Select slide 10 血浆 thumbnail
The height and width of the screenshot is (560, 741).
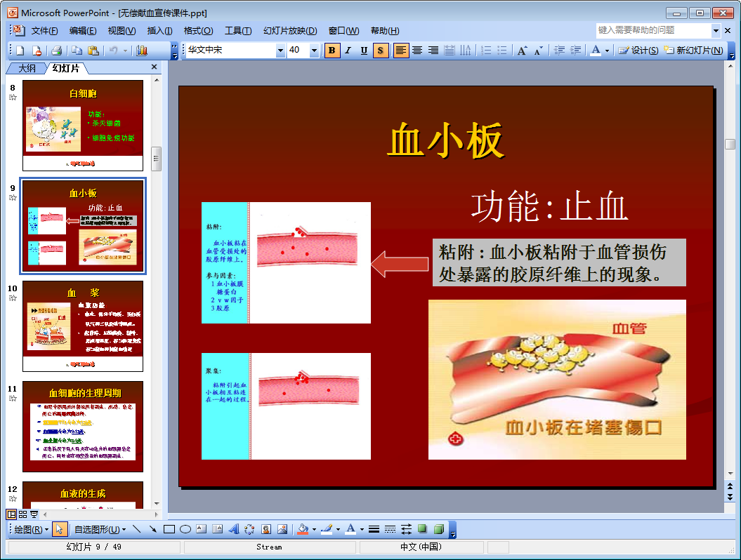tap(83, 326)
